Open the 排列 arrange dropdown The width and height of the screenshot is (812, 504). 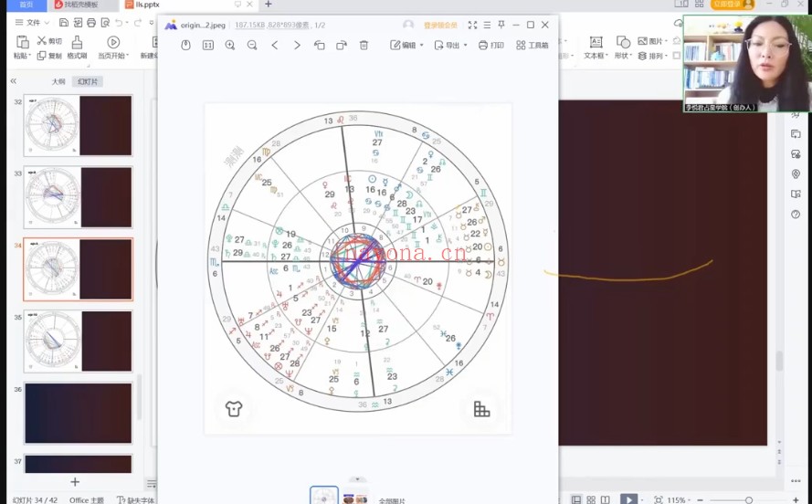click(652, 56)
